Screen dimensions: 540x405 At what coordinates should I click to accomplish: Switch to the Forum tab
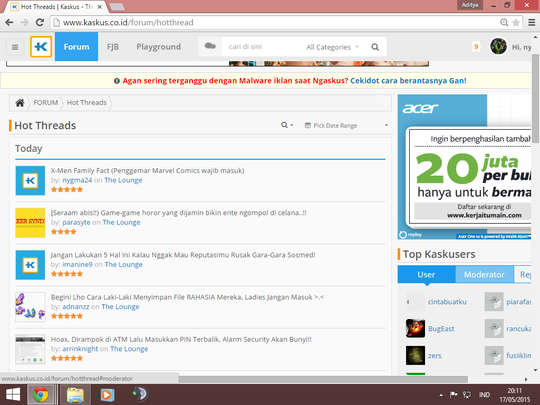pyautogui.click(x=76, y=46)
